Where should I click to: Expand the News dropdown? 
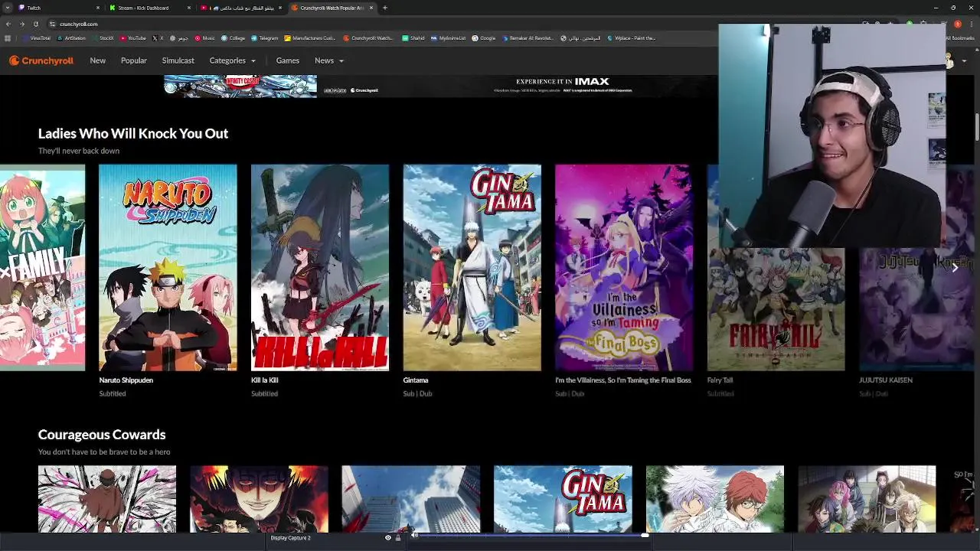pos(329,60)
